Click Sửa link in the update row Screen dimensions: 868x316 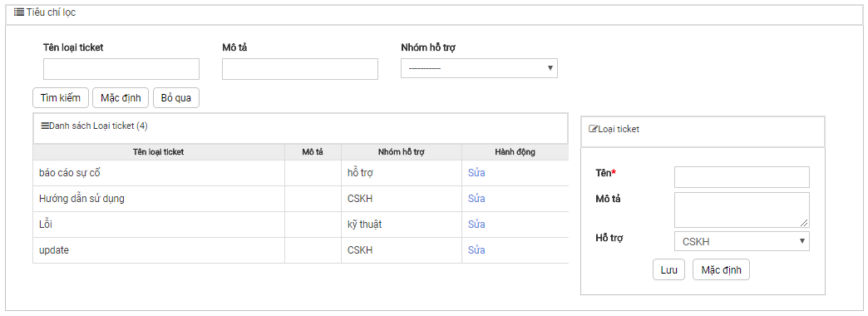[476, 250]
